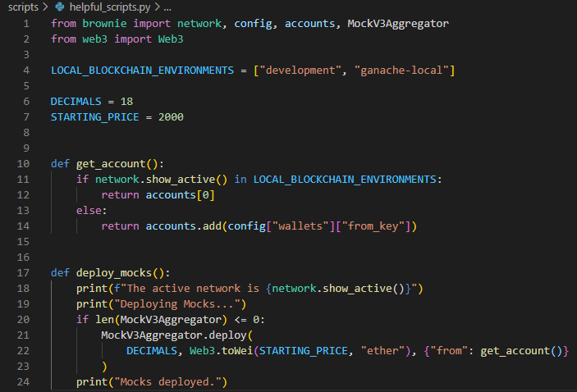Click 'Web3' on the web3 import line

pos(171,39)
